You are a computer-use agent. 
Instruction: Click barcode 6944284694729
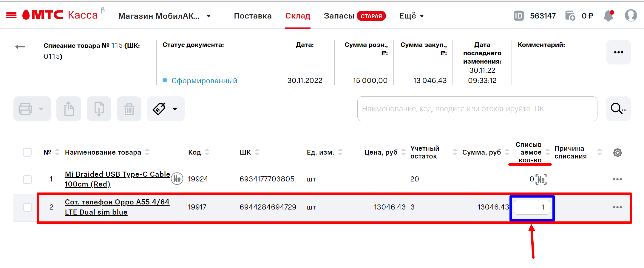268,207
